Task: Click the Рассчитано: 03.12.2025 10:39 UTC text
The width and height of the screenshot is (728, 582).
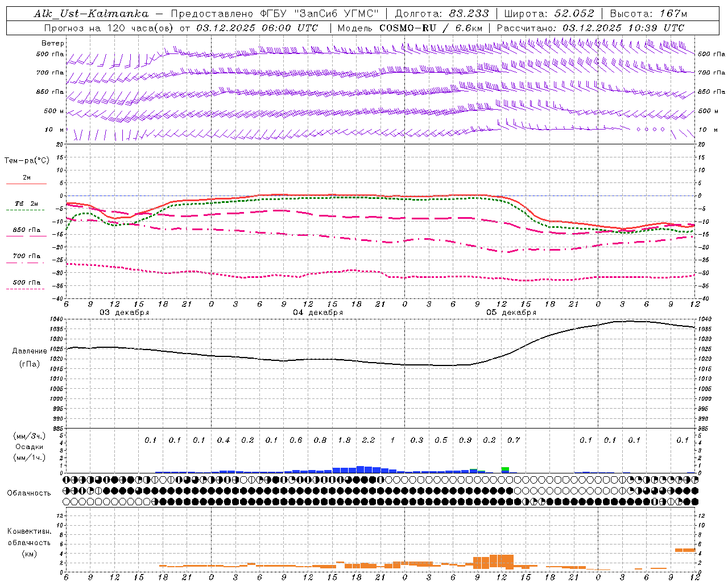Action: point(590,28)
